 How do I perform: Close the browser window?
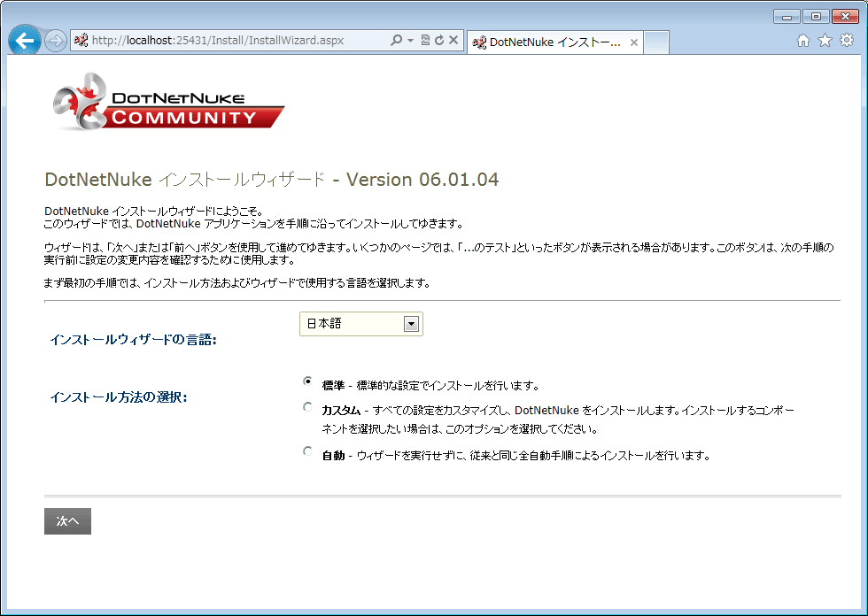pyautogui.click(x=845, y=17)
